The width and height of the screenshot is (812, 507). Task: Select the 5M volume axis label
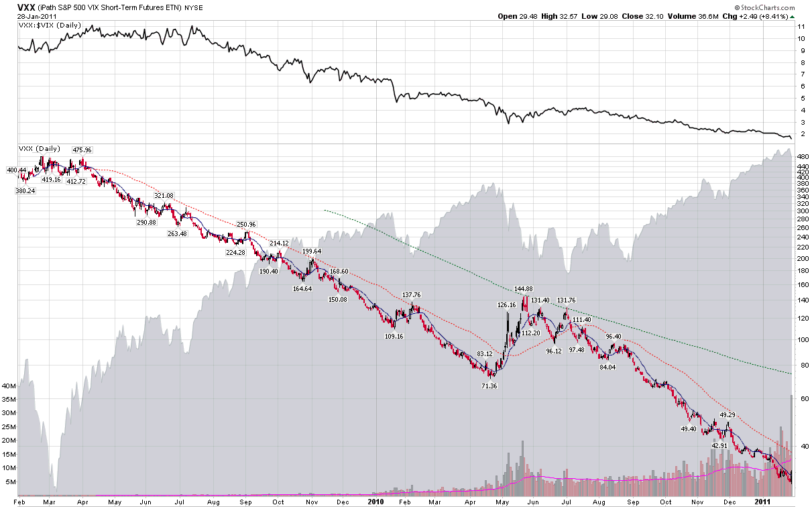tap(11, 482)
